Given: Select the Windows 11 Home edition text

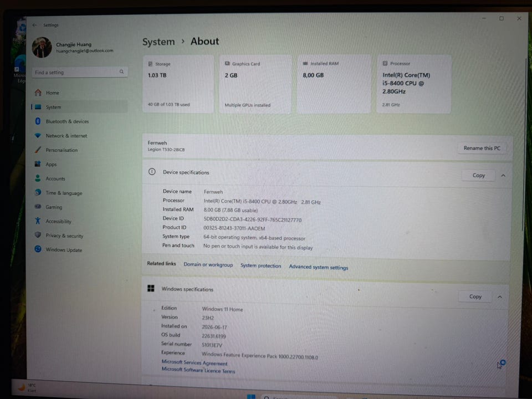Looking at the screenshot, I should pyautogui.click(x=222, y=309).
